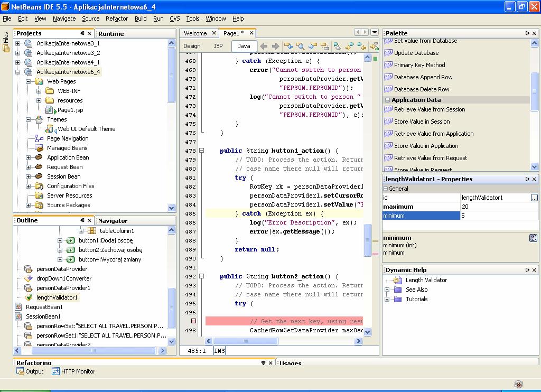This screenshot has width=541, height=392.
Task: Open the Refactor menu
Action: (117, 18)
